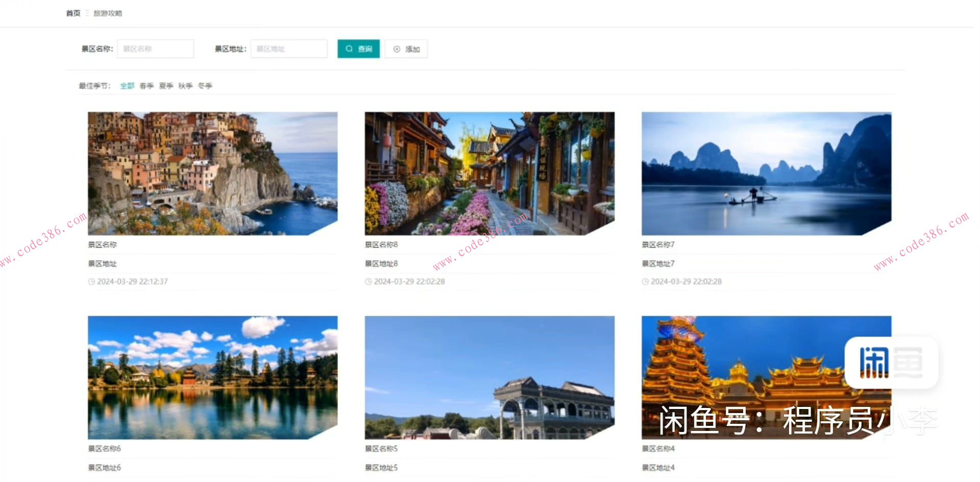Open the 景区名称4 night pagoda photo
Viewport: 980px width, 482px height.
[x=767, y=377]
